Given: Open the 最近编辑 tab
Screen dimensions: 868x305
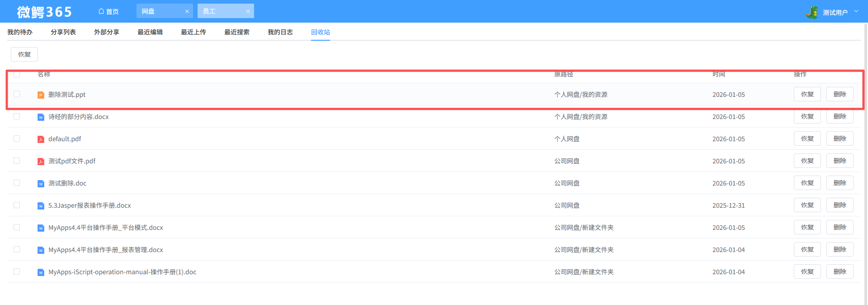Looking at the screenshot, I should [x=150, y=32].
